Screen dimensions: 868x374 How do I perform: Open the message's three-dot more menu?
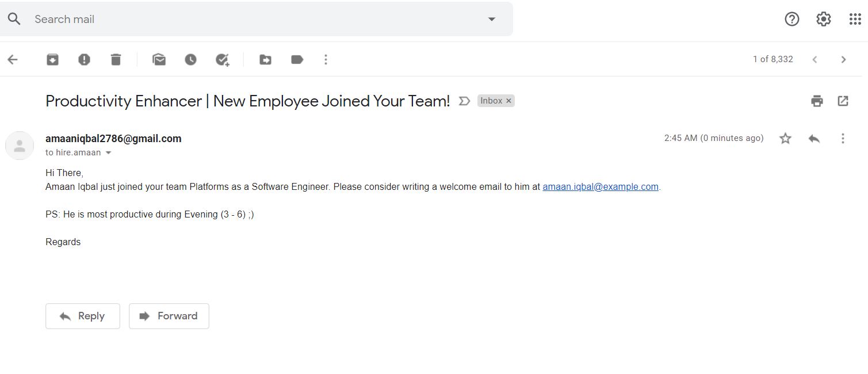point(843,138)
